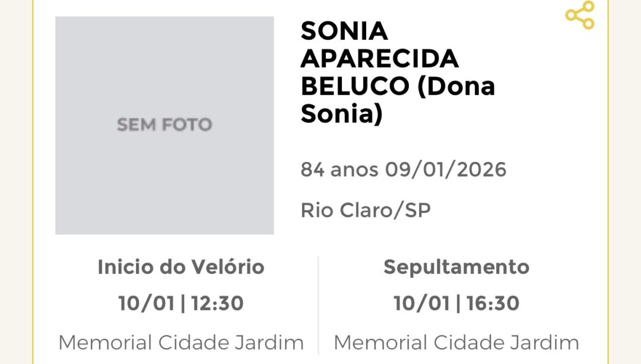
Task: Click the card's left yellow border
Action: [33, 178]
